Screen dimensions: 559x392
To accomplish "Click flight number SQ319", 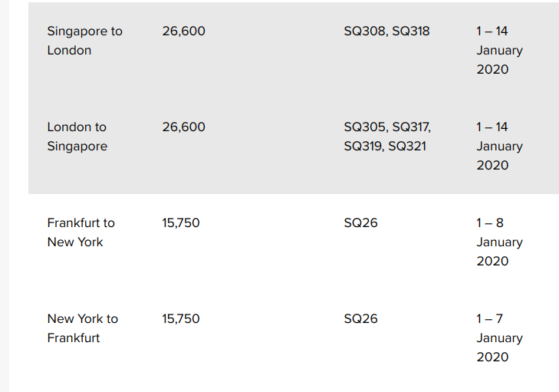I will click(363, 147).
